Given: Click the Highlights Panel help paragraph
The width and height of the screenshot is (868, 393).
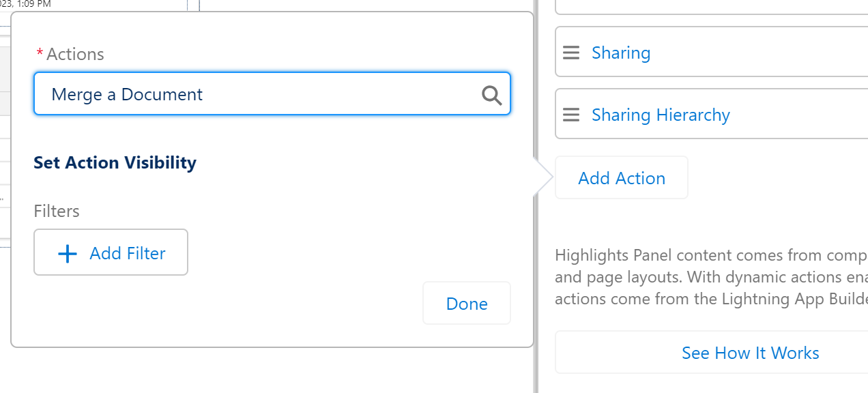Looking at the screenshot, I should pos(712,277).
